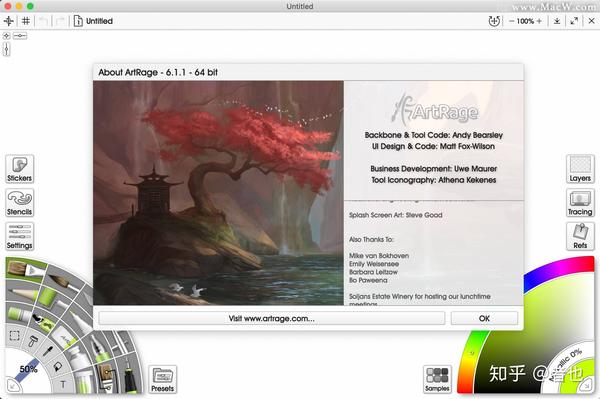Click 'Backbone & Tool Code: Andy Bearsley' line
Image resolution: width=600 pixels, height=399 pixels.
(434, 135)
